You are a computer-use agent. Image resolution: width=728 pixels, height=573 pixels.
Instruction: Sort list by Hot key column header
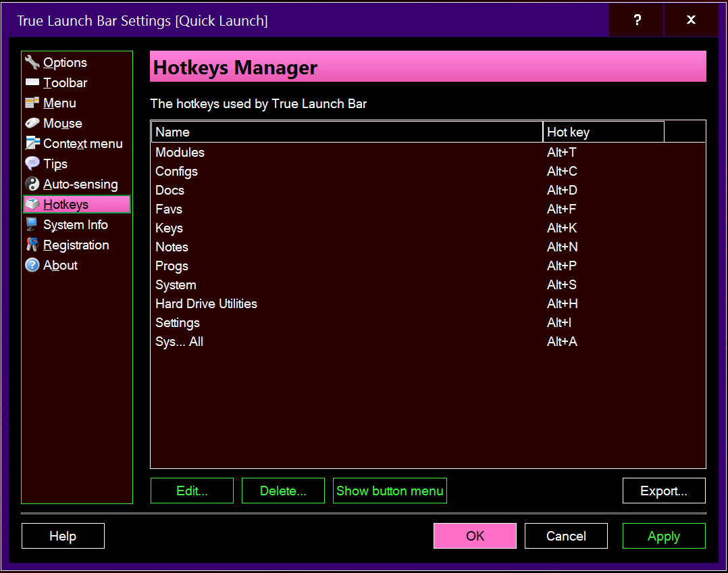pyautogui.click(x=603, y=132)
